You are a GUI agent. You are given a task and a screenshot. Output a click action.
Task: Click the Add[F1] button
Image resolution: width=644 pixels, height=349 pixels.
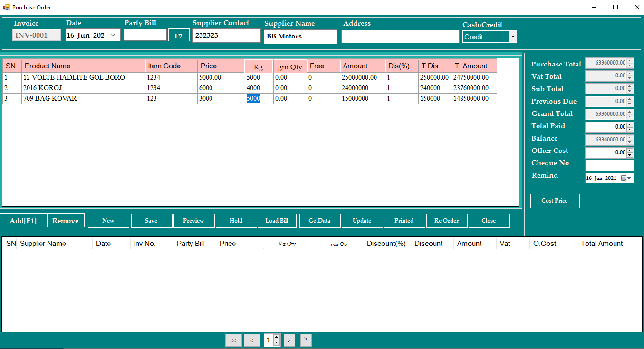(x=23, y=221)
